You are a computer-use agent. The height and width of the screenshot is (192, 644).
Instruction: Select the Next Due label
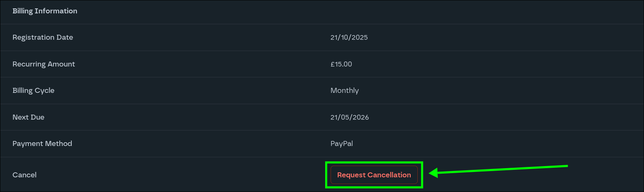point(28,117)
